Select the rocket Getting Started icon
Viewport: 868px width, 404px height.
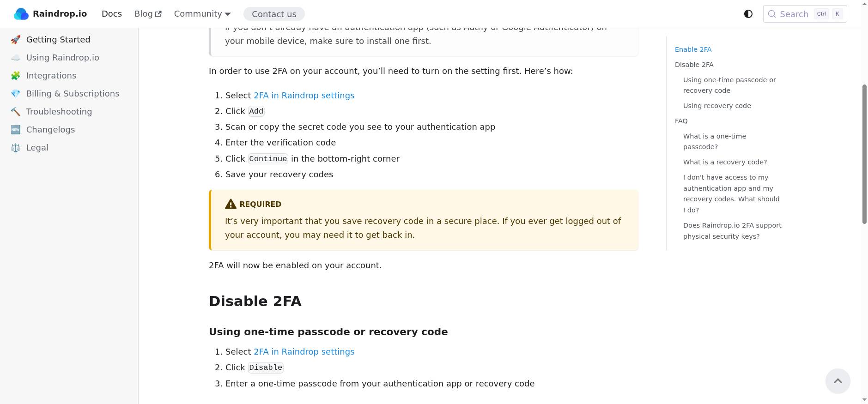(x=15, y=40)
